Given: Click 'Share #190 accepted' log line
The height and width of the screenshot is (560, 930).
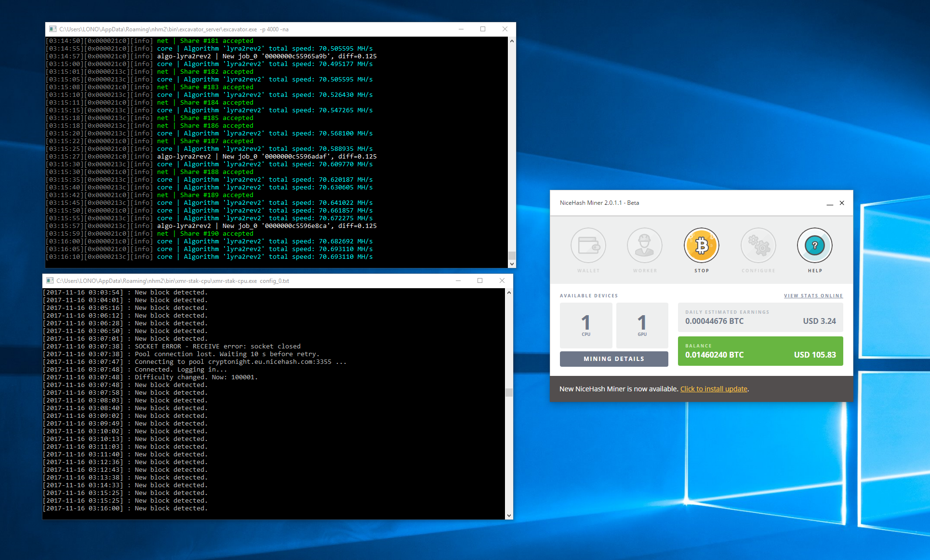Looking at the screenshot, I should [149, 234].
